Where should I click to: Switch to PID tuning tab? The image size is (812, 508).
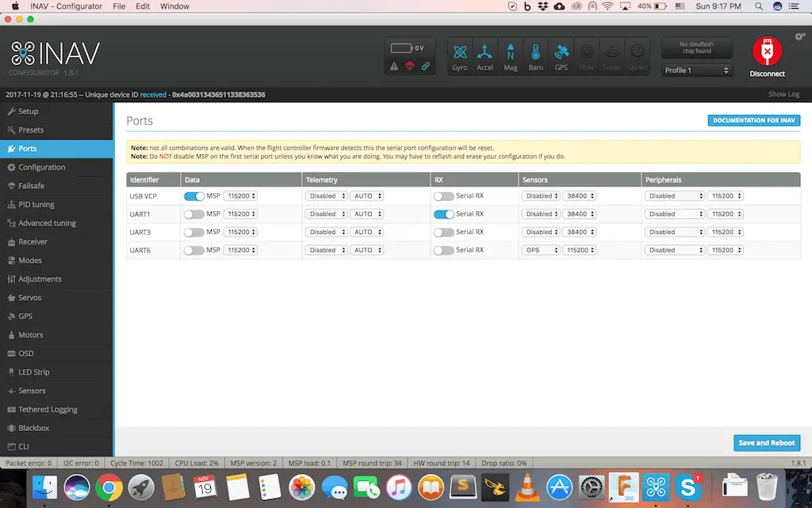coord(56,205)
